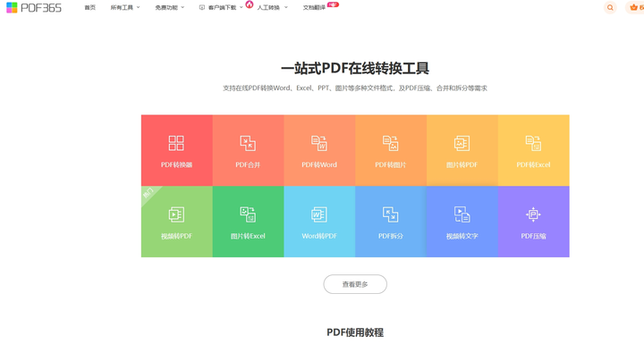
Task: Open the PDF转Excel tool tile
Action: (x=533, y=150)
